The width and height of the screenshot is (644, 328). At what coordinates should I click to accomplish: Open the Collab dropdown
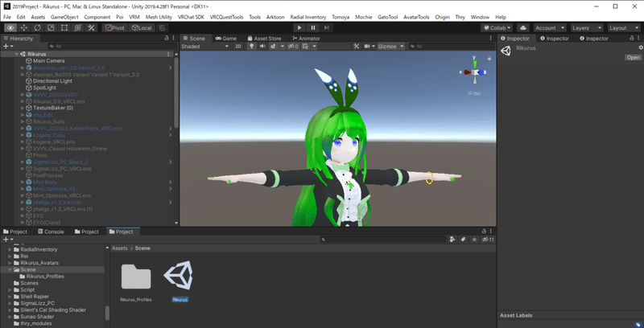tap(497, 28)
